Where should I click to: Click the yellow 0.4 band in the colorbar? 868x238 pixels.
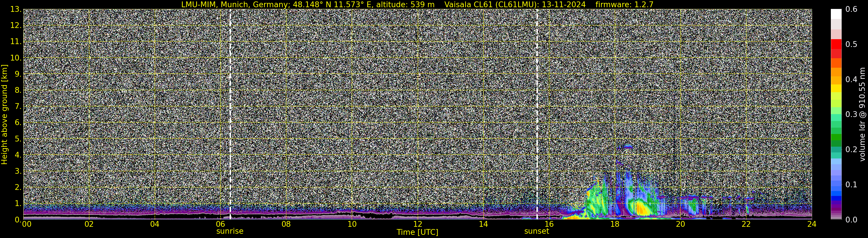[x=836, y=88]
